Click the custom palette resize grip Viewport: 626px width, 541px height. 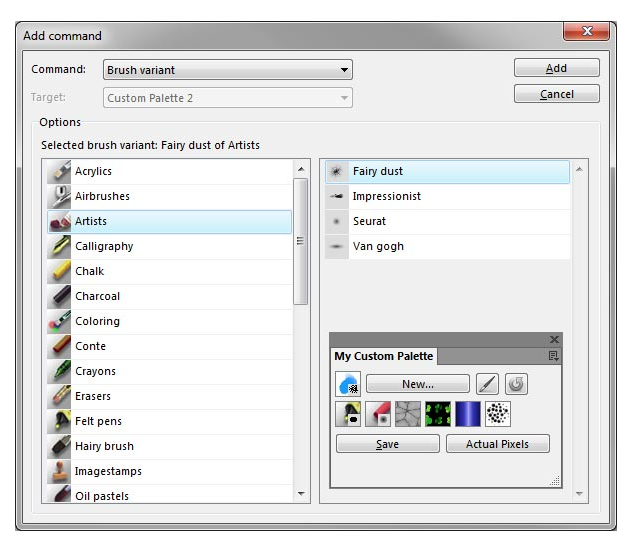pyautogui.click(x=555, y=481)
